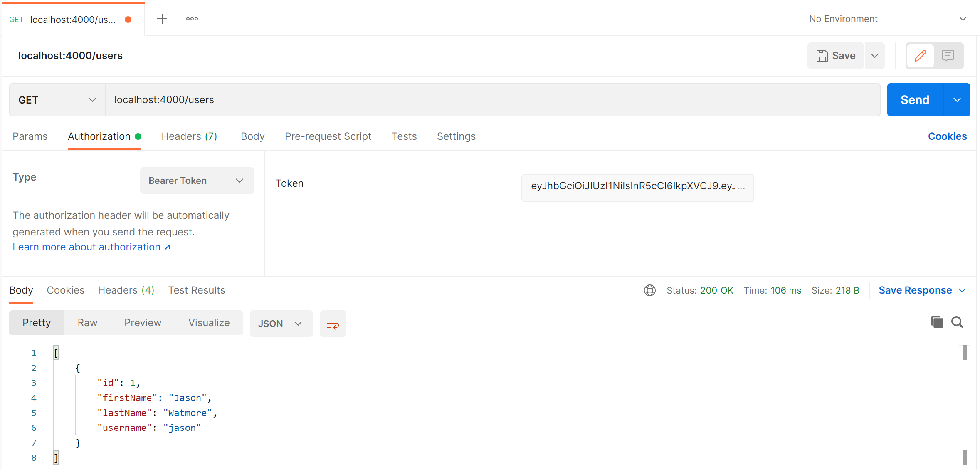Switch to the Pre-request Script tab
The height and width of the screenshot is (470, 980).
coord(328,136)
